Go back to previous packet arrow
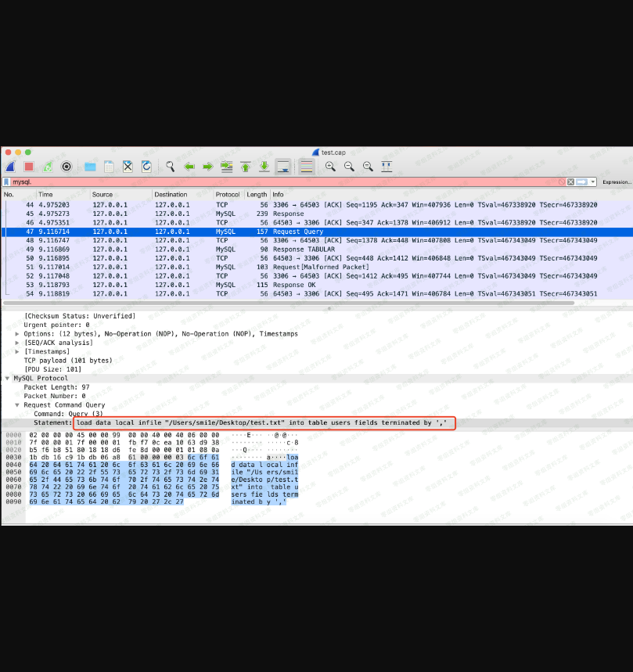 pos(189,167)
